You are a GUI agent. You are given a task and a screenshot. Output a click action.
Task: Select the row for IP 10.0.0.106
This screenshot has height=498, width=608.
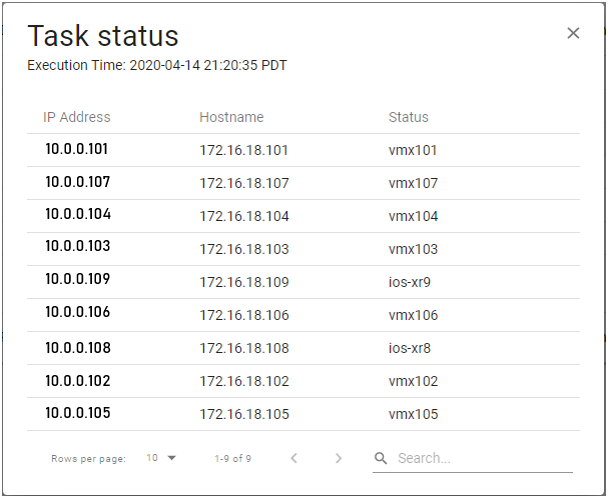pos(77,314)
